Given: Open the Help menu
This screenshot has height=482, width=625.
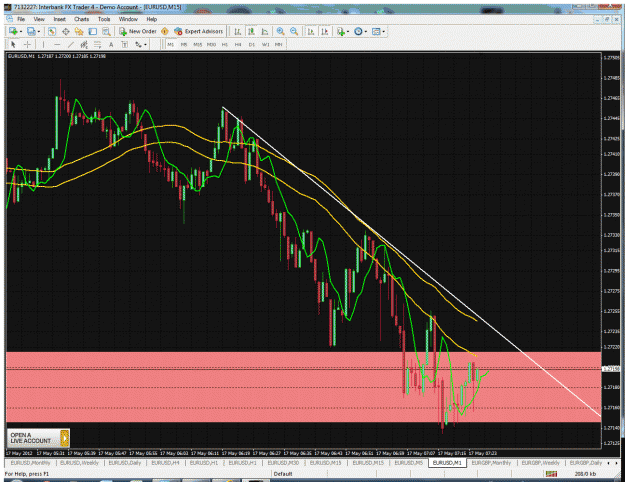Looking at the screenshot, I should (151, 19).
